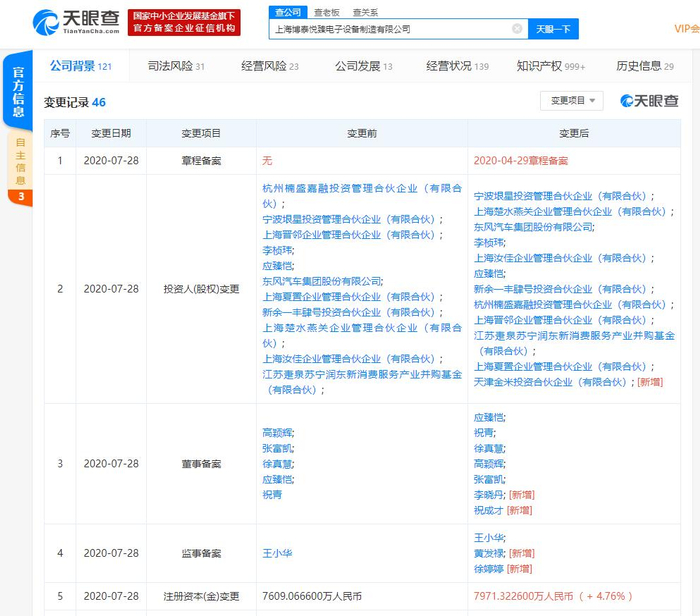Click the 天眼一下 search button
This screenshot has height=616, width=700.
click(553, 29)
